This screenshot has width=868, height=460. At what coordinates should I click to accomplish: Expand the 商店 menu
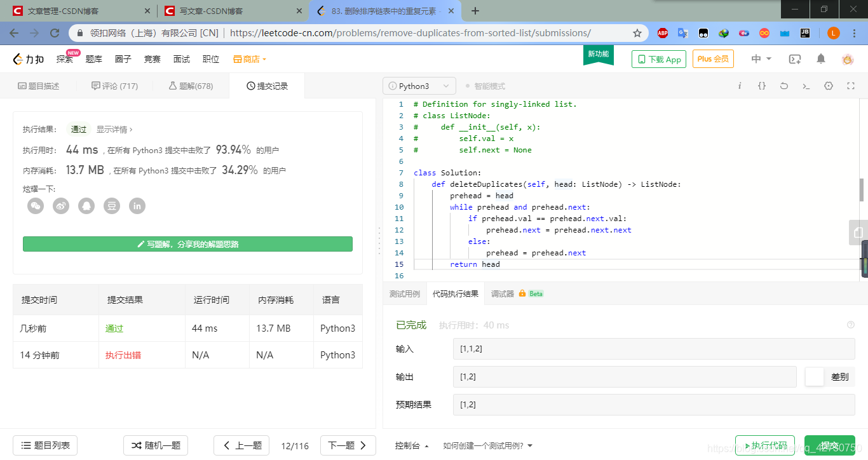[x=250, y=59]
